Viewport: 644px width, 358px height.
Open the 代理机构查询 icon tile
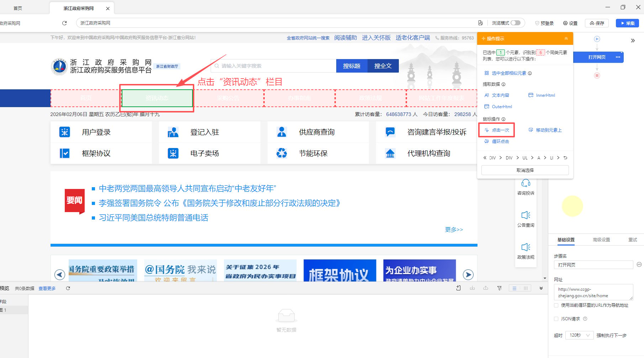(390, 153)
